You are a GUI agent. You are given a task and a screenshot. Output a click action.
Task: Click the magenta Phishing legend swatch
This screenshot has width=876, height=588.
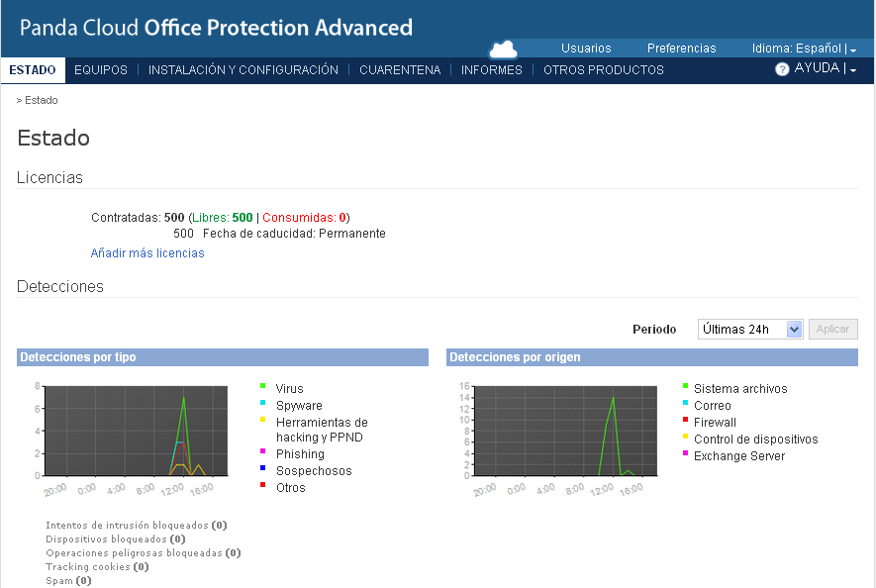click(x=262, y=451)
